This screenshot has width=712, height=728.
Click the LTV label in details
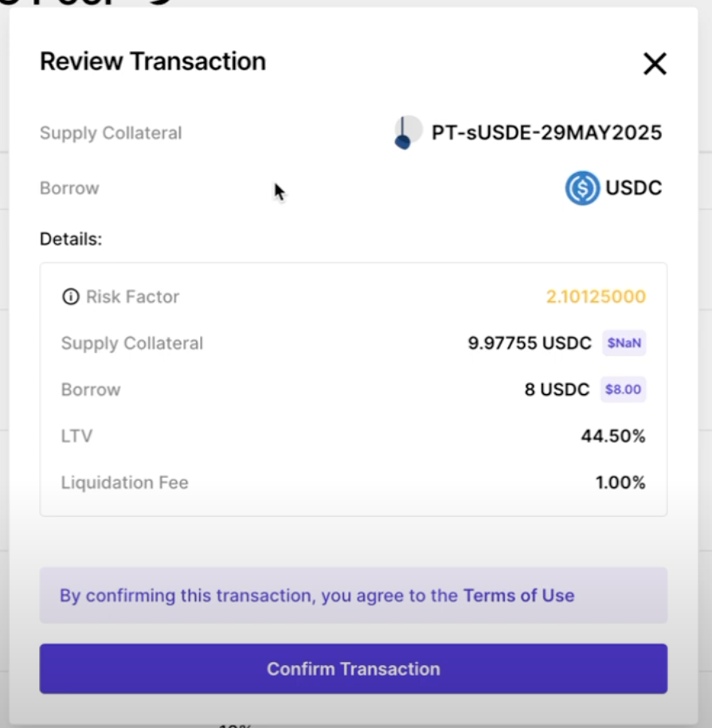77,436
